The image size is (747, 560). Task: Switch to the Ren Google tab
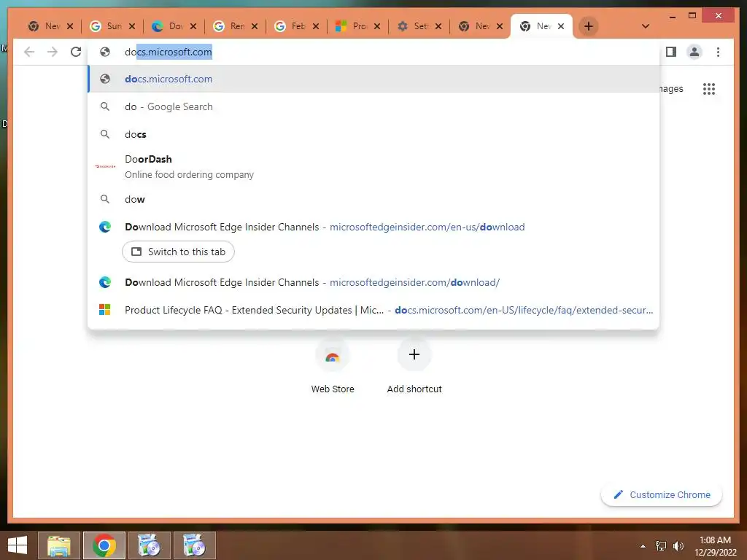[x=230, y=26]
